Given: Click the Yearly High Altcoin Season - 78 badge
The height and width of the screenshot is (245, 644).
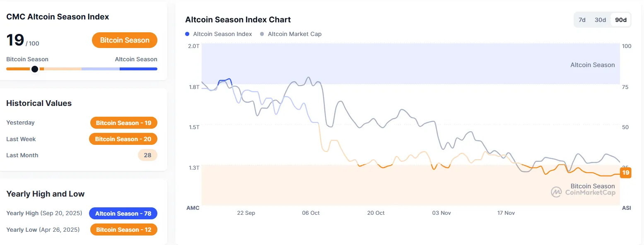Looking at the screenshot, I should click(x=123, y=214).
